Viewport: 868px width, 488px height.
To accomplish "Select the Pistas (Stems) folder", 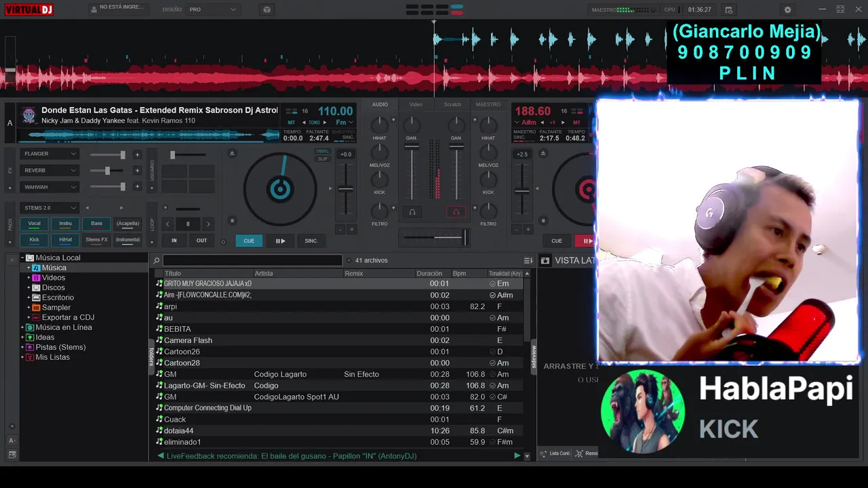I will coord(60,347).
